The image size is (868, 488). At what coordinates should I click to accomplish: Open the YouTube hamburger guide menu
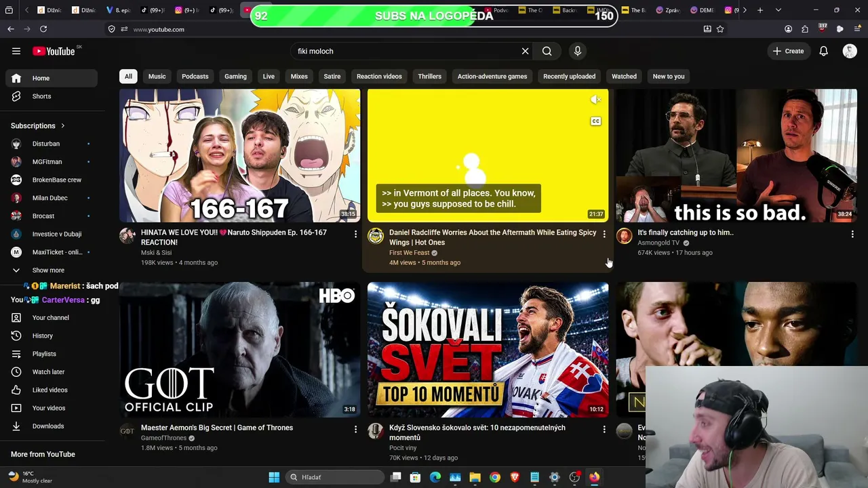tap(16, 51)
